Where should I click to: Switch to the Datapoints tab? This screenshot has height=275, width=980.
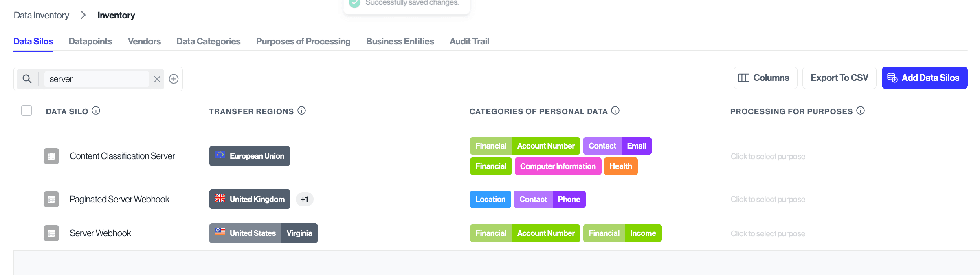90,41
